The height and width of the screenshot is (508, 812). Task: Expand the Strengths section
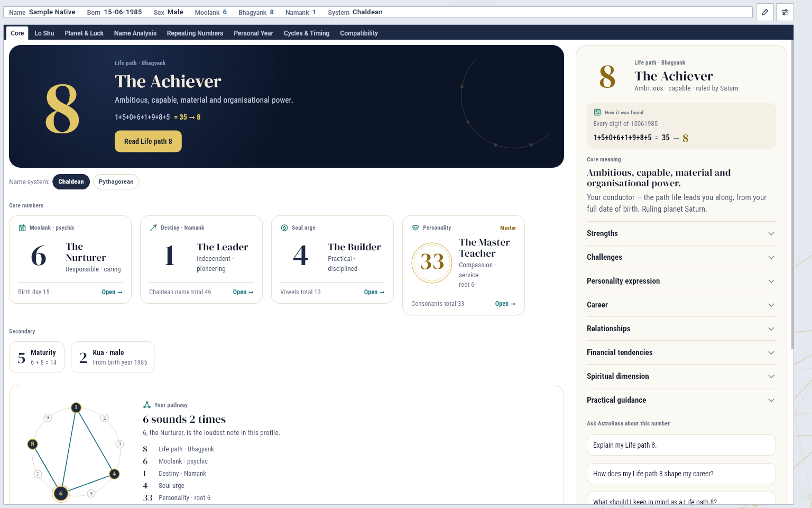tap(681, 233)
